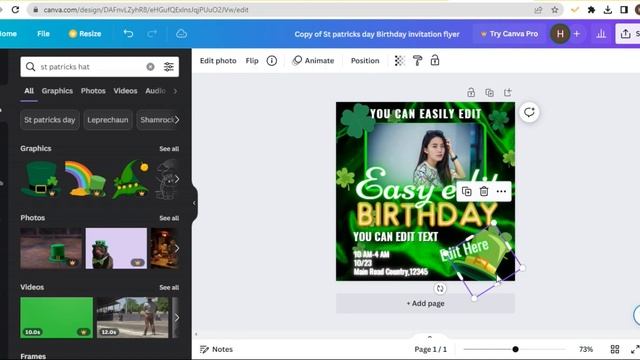
Task: Select the green 10.0s video thumbnail
Action: coord(56,318)
